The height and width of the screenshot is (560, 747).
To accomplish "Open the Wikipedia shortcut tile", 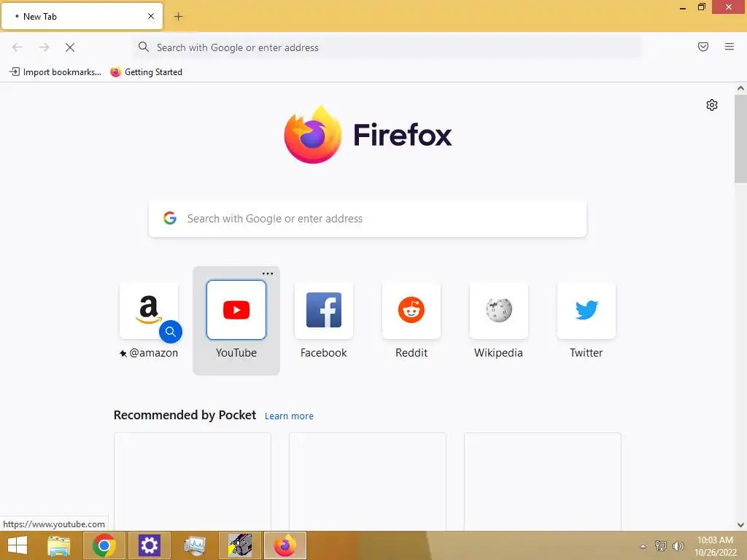I will [x=498, y=310].
